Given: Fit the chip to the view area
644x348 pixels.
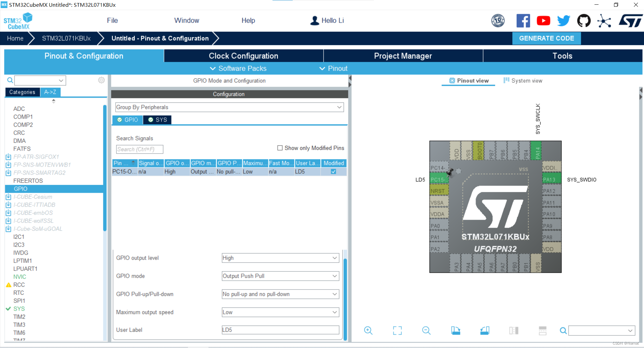Looking at the screenshot, I should [x=397, y=330].
